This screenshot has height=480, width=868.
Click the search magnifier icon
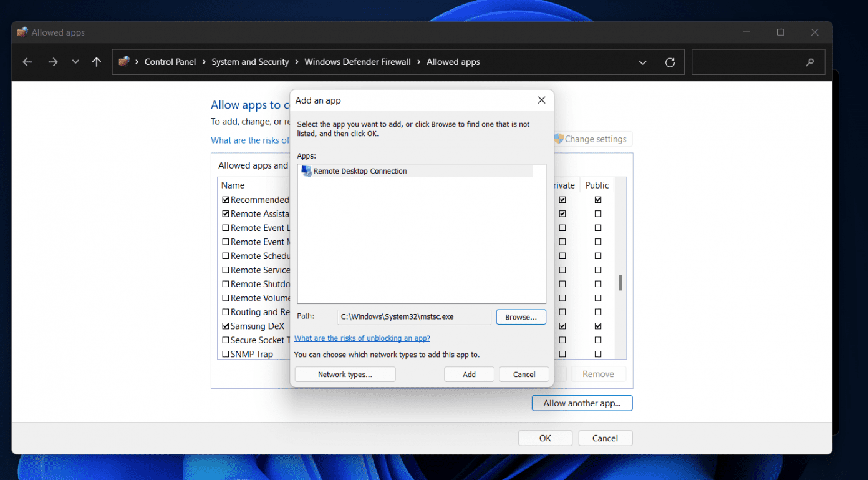809,62
